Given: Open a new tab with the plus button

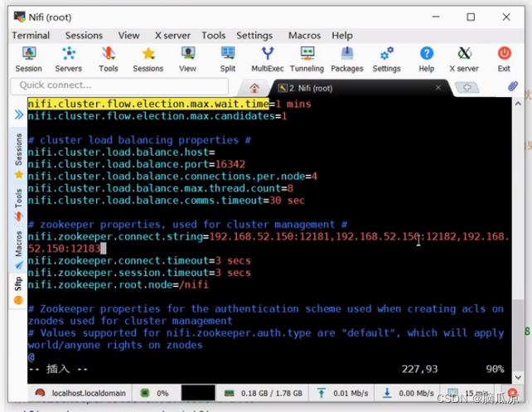Looking at the screenshot, I should pos(467,88).
